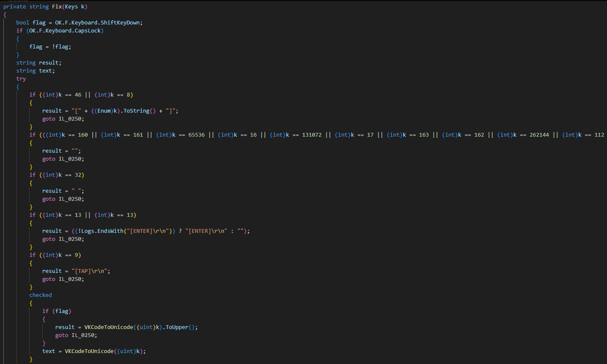This screenshot has height=364, width=607.
Task: Click the 'if ((int)k == 13' condition line
Action: tap(83, 215)
